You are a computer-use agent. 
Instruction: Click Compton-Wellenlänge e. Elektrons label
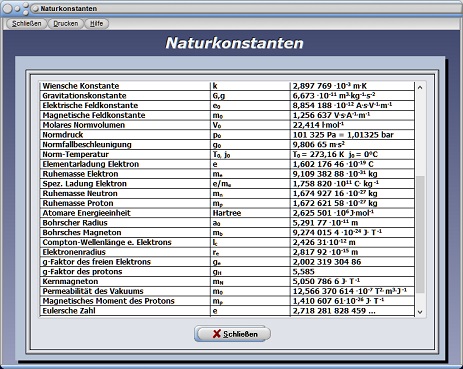pos(107,242)
